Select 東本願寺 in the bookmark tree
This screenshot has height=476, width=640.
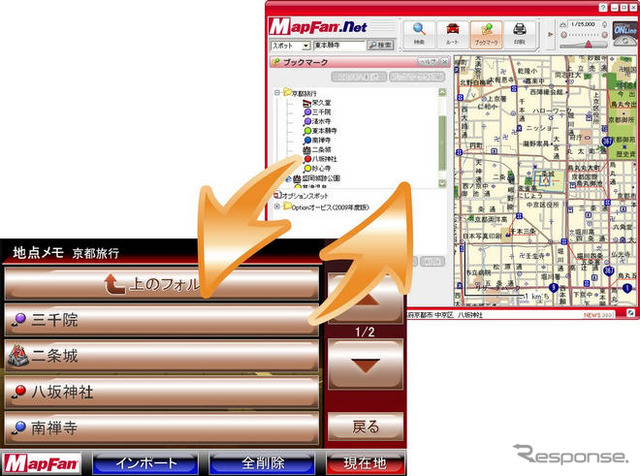[x=320, y=131]
